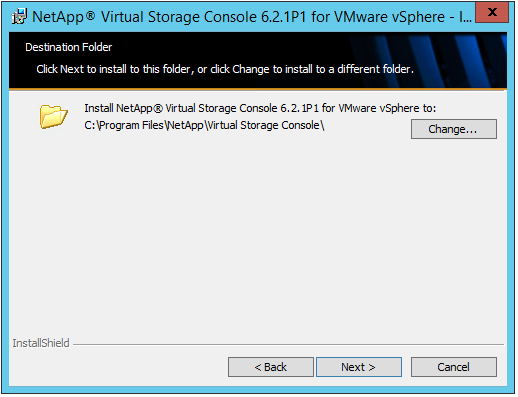Continue installation with Next >
The height and width of the screenshot is (397, 518).
pyautogui.click(x=359, y=367)
